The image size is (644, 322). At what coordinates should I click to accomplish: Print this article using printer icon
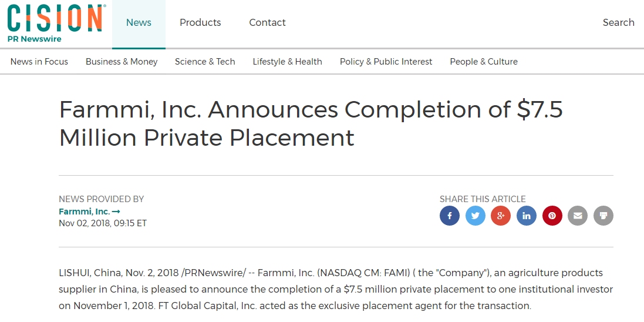pos(603,216)
